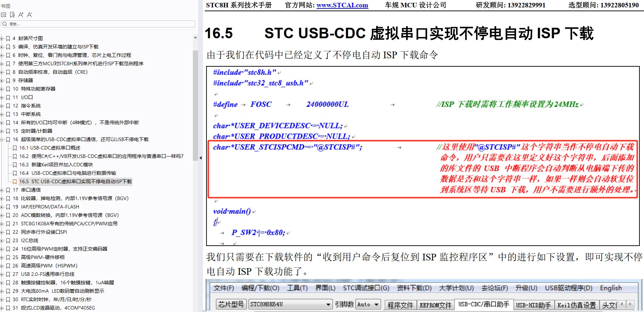644x312 pixels.
Task: Open bookmark 13 中断系统
Action: tap(27, 114)
